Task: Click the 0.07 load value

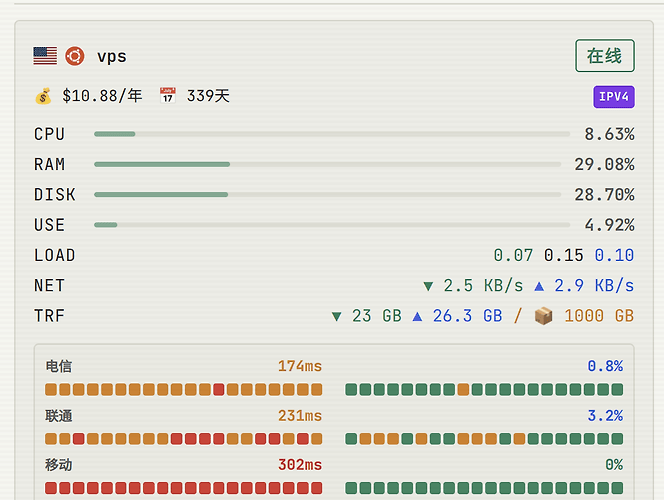Action: [513, 255]
